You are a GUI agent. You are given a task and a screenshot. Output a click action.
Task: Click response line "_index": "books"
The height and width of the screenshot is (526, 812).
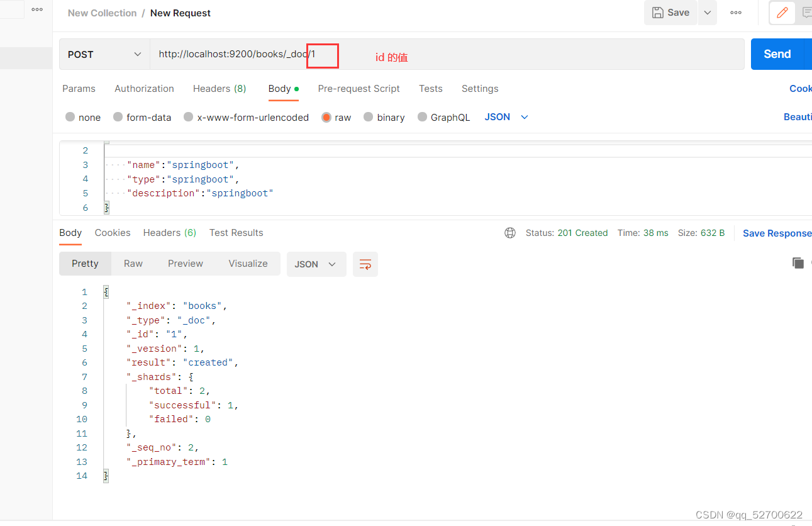[x=177, y=306]
